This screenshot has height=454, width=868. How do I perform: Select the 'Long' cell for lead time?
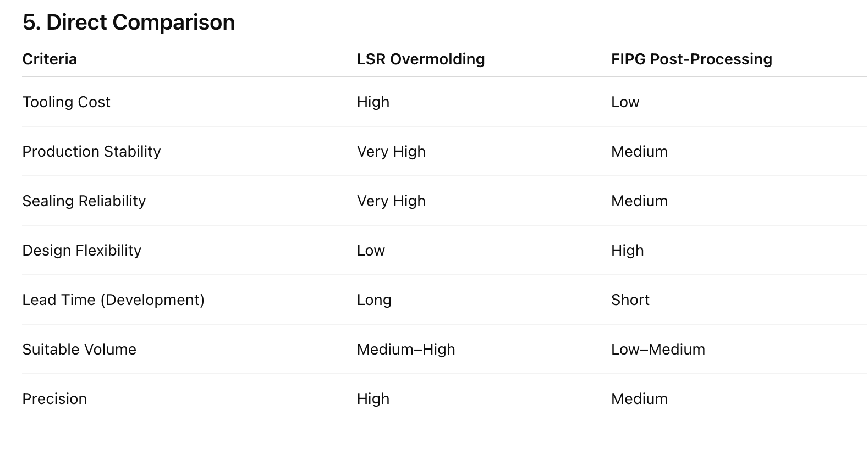click(x=374, y=300)
